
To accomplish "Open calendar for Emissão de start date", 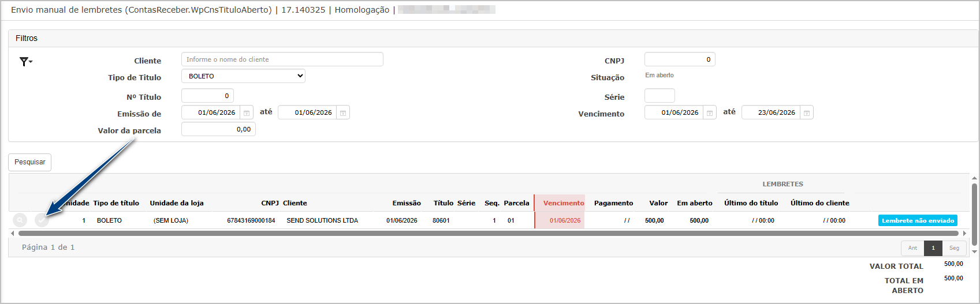I will 247,112.
